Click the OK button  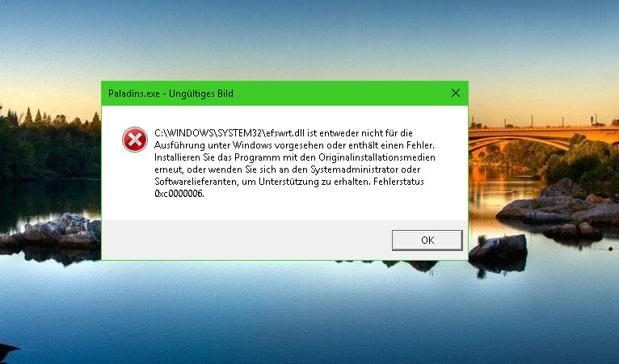tap(427, 241)
